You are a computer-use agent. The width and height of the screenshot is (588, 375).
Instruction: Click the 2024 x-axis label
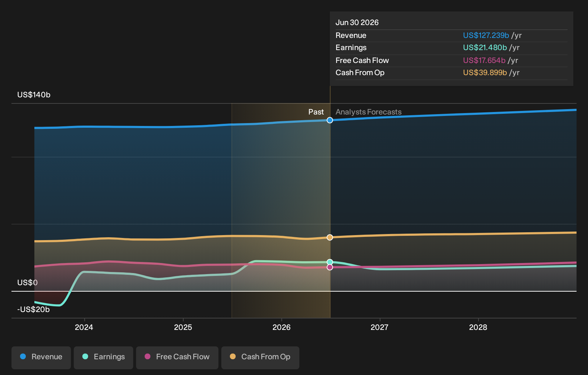click(x=84, y=327)
